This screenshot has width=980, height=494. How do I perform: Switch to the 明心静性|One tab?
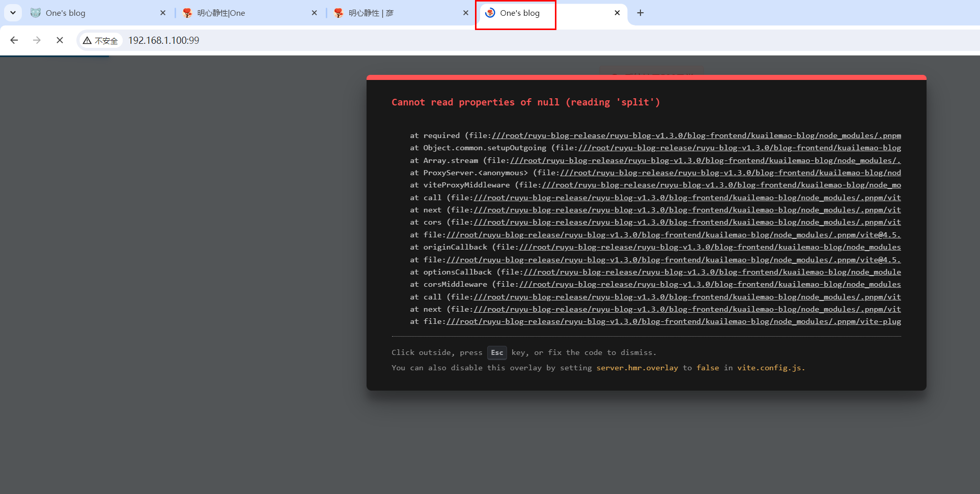[x=250, y=13]
